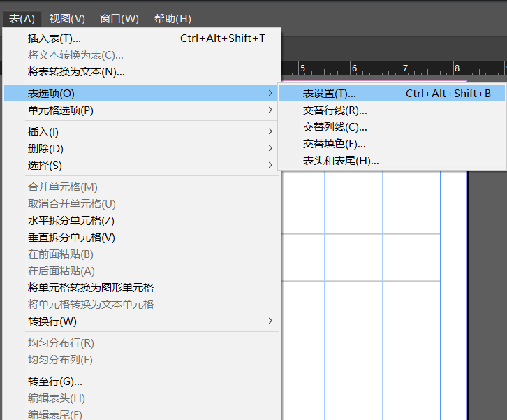Open 转至行(G)... dialog
Image resolution: width=507 pixels, height=420 pixels.
[x=55, y=382]
